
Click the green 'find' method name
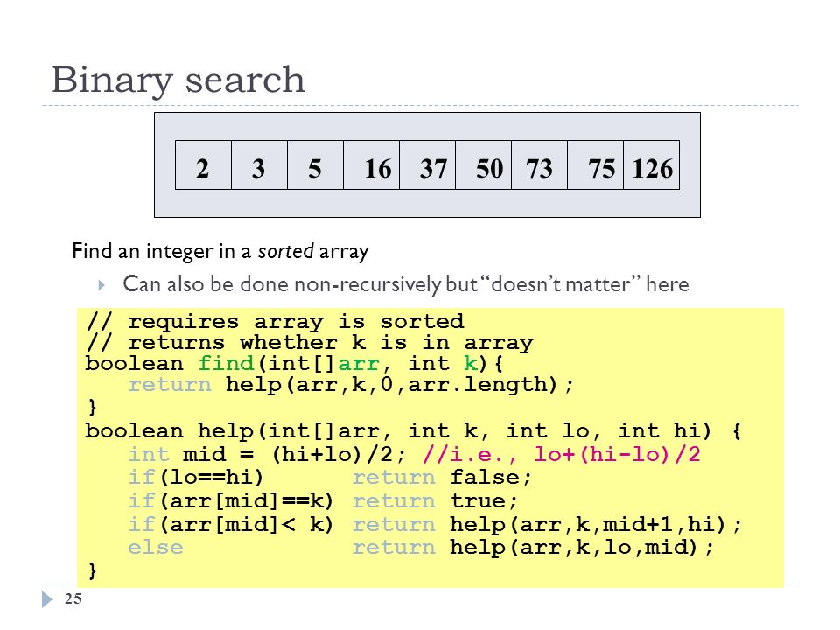(226, 363)
